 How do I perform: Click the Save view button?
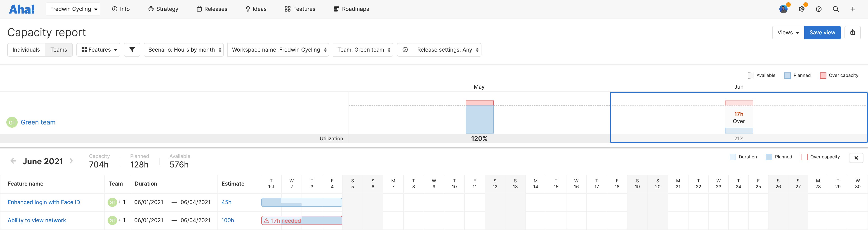[822, 32]
